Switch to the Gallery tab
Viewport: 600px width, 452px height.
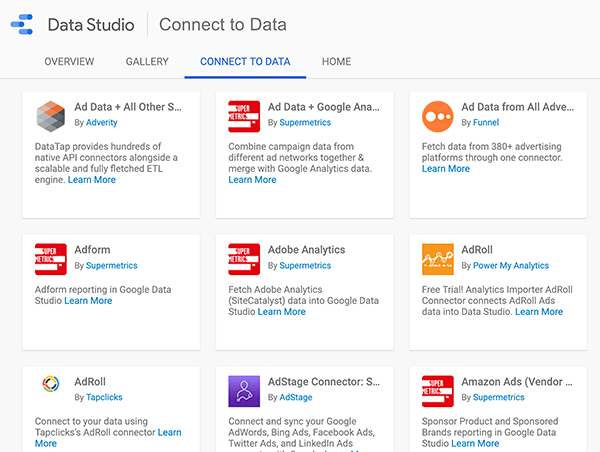147,62
